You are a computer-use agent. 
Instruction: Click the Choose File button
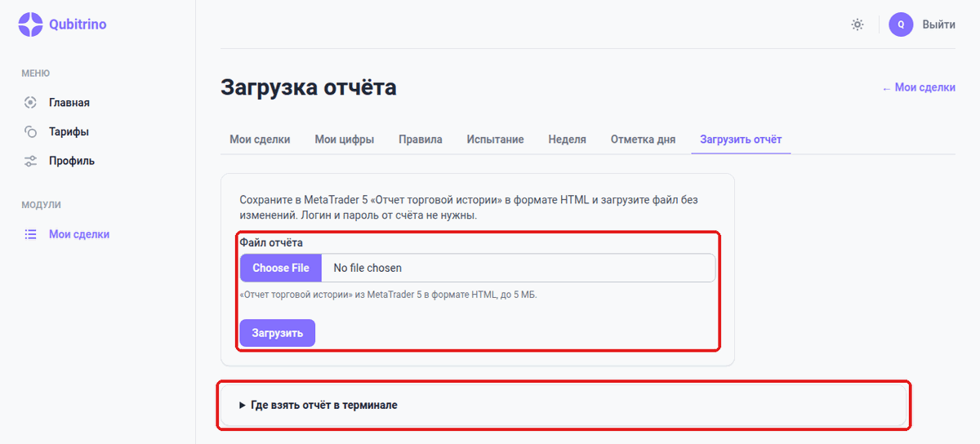click(x=281, y=268)
